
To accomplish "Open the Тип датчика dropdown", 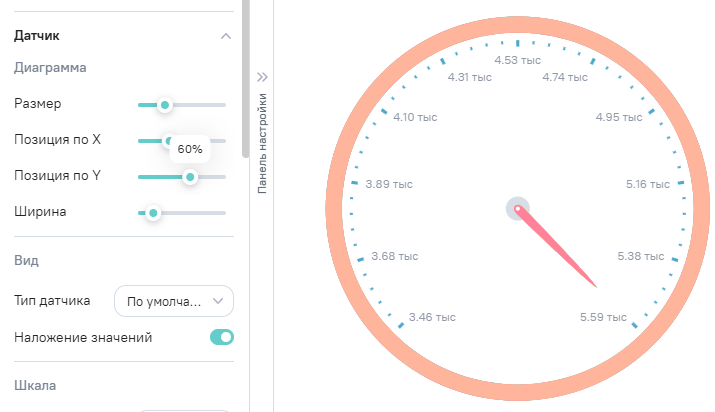I will 174,300.
